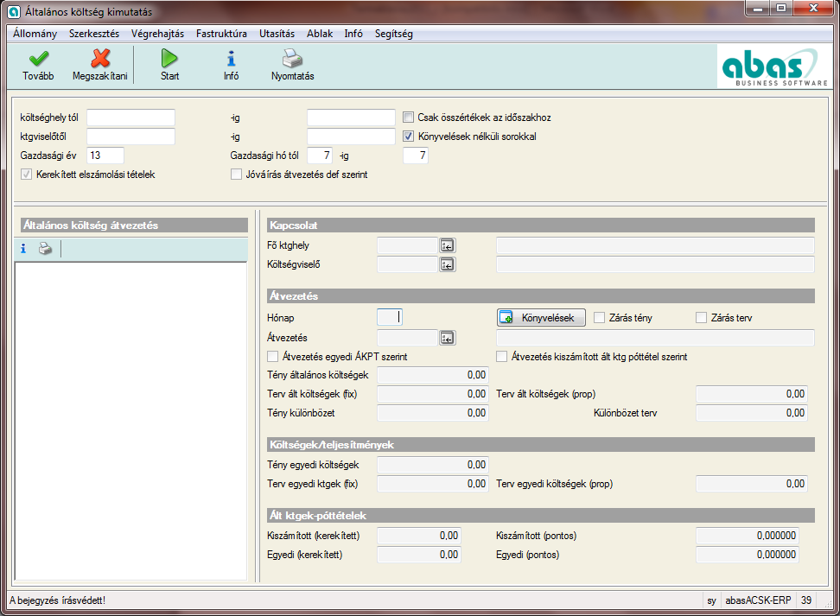
Task: Click the application icon in title bar
Action: pyautogui.click(x=14, y=11)
